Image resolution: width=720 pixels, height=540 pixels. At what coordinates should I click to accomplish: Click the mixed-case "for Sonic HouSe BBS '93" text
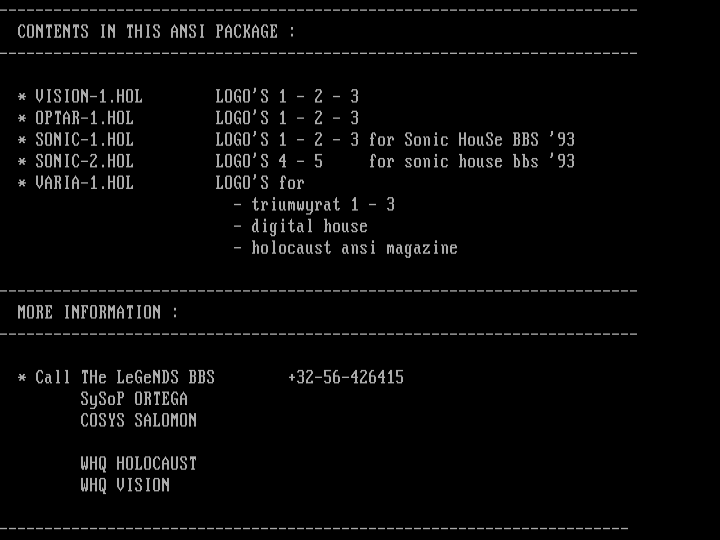pyautogui.click(x=471, y=140)
